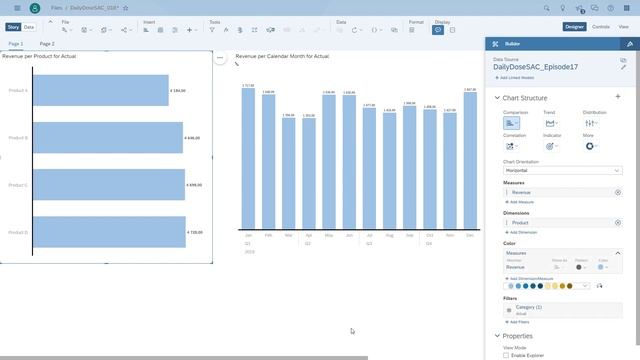Screen dimensions: 640x360
Task: Collapse the Chart Structure section
Action: [497, 98]
